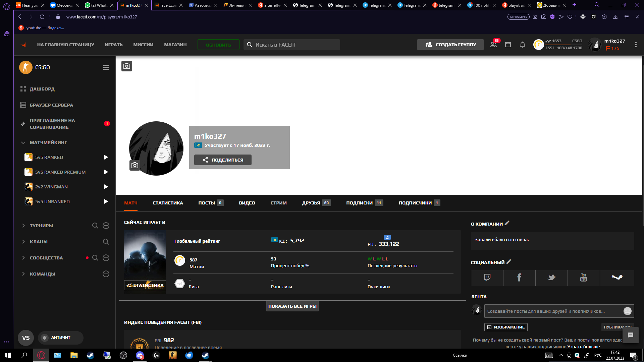Open Магазин in top navigation
This screenshot has width=644, height=362.
(175, 45)
